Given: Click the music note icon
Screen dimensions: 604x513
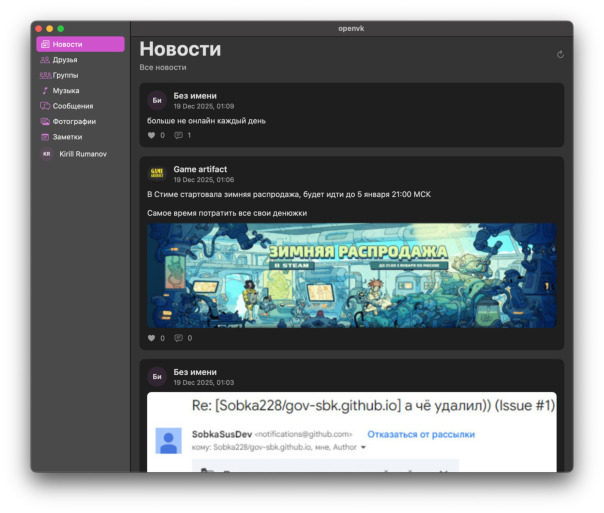Looking at the screenshot, I should [x=45, y=91].
